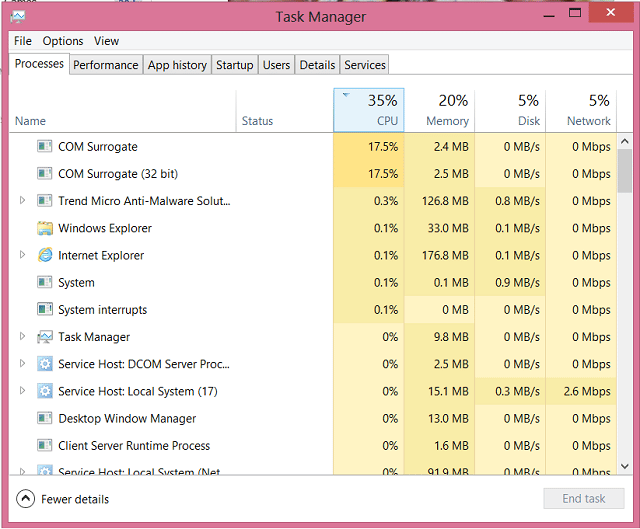Click the 13.0 MB memory value
This screenshot has height=529, width=640.
point(448,419)
